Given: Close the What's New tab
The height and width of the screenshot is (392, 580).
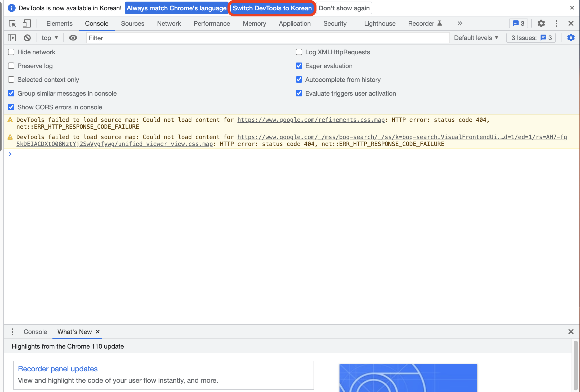Looking at the screenshot, I should [98, 332].
